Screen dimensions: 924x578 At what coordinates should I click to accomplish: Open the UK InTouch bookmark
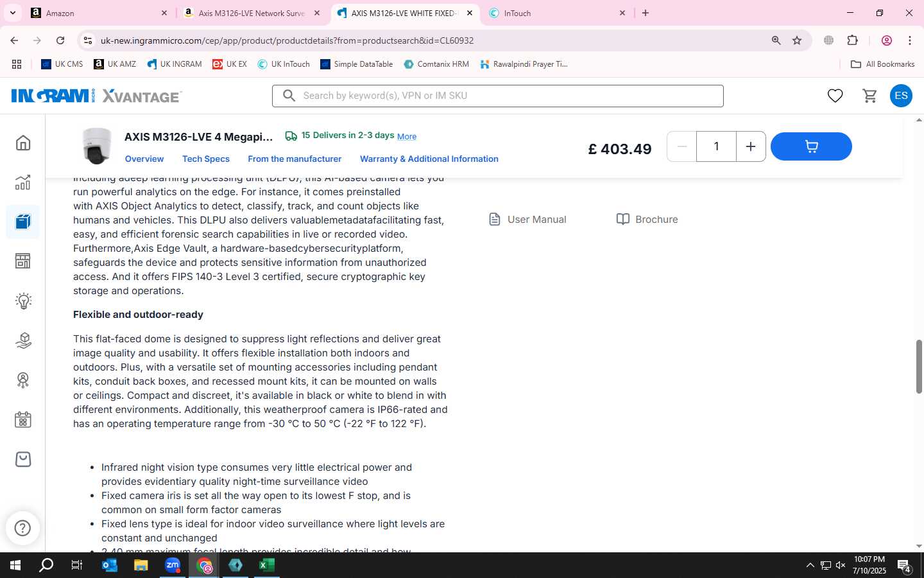tap(284, 64)
